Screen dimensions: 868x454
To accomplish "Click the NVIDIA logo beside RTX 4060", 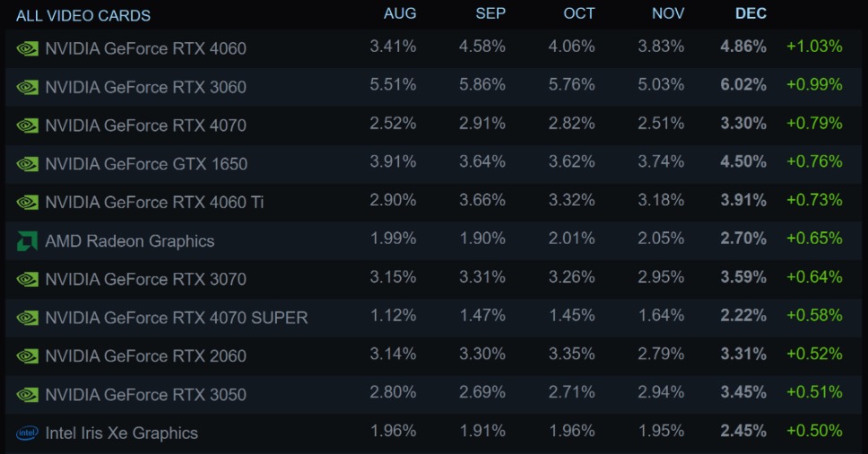I will coord(27,48).
